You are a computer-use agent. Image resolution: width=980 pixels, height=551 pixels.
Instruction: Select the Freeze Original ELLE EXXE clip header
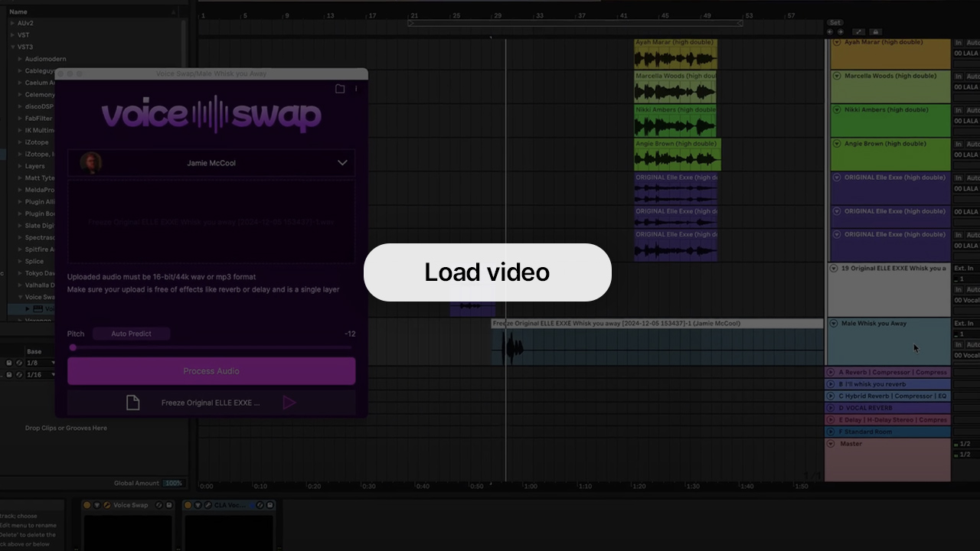657,324
